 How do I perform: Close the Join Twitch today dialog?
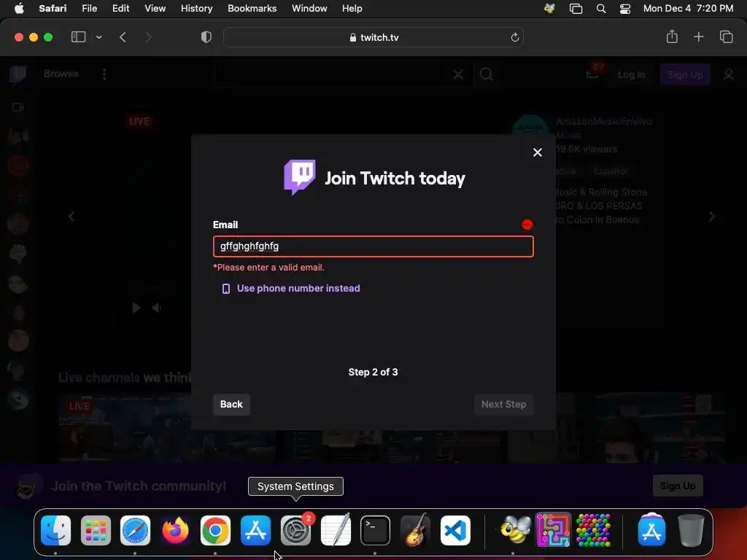tap(538, 152)
